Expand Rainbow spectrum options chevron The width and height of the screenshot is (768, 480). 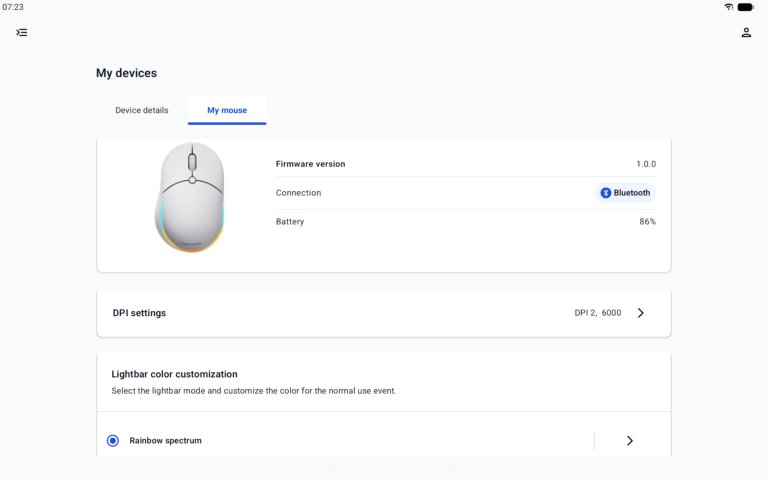point(630,441)
